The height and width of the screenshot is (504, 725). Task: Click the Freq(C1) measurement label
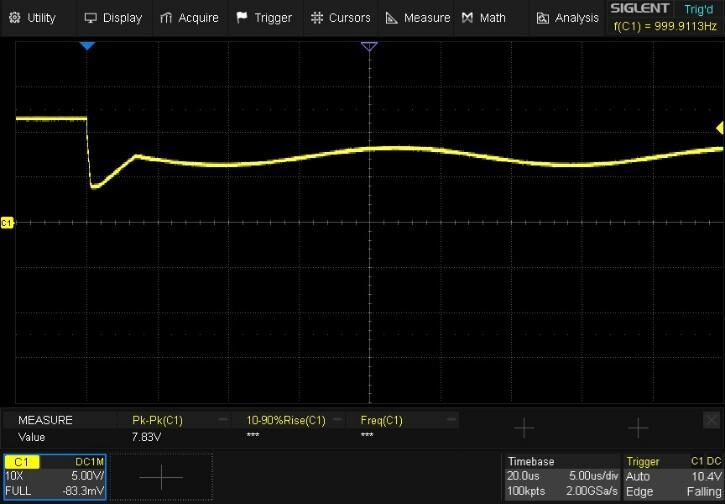click(x=381, y=420)
